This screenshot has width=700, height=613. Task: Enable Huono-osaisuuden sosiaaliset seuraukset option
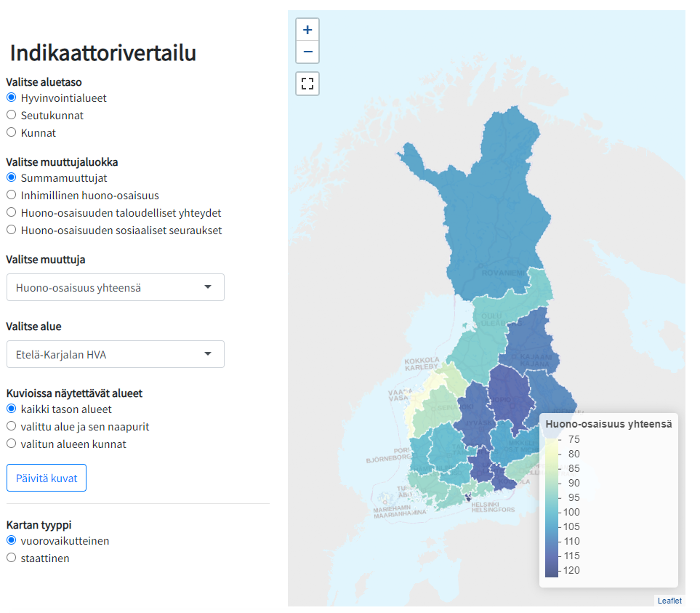(x=11, y=229)
